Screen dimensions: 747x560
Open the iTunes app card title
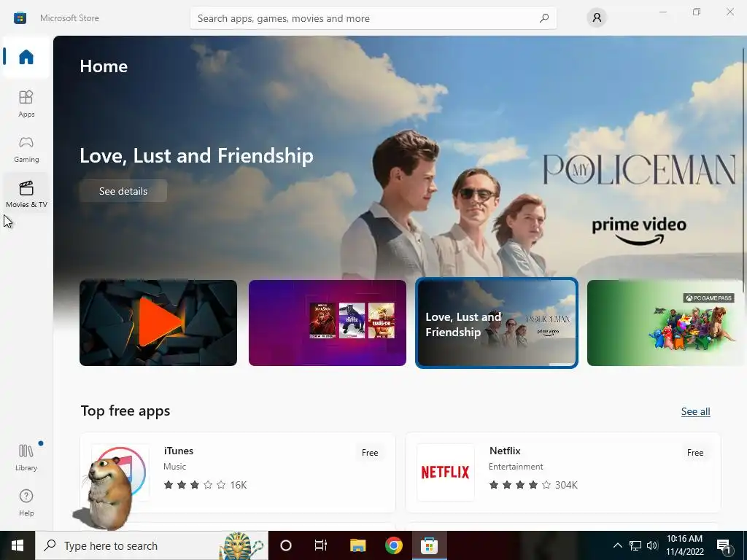click(x=179, y=451)
